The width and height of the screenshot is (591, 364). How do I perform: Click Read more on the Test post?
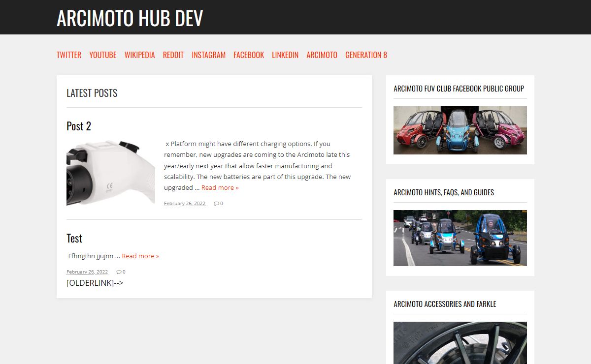tap(140, 256)
